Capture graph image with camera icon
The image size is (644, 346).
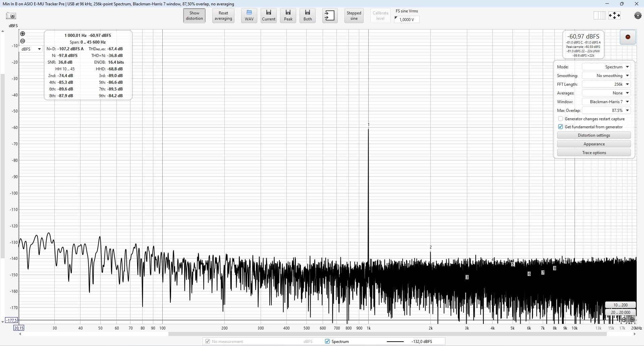[11, 16]
